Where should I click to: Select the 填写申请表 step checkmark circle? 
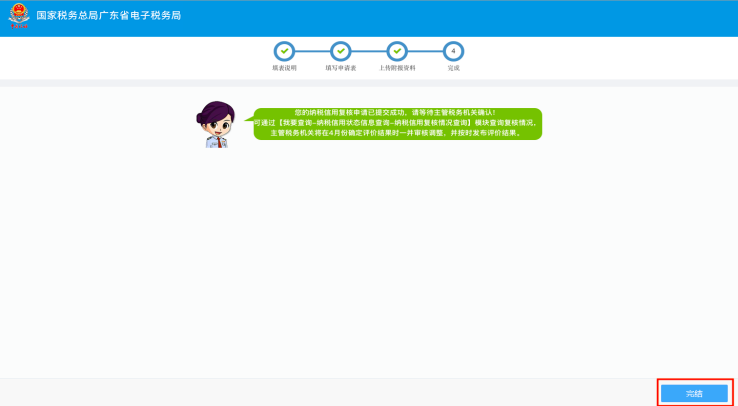[341, 51]
